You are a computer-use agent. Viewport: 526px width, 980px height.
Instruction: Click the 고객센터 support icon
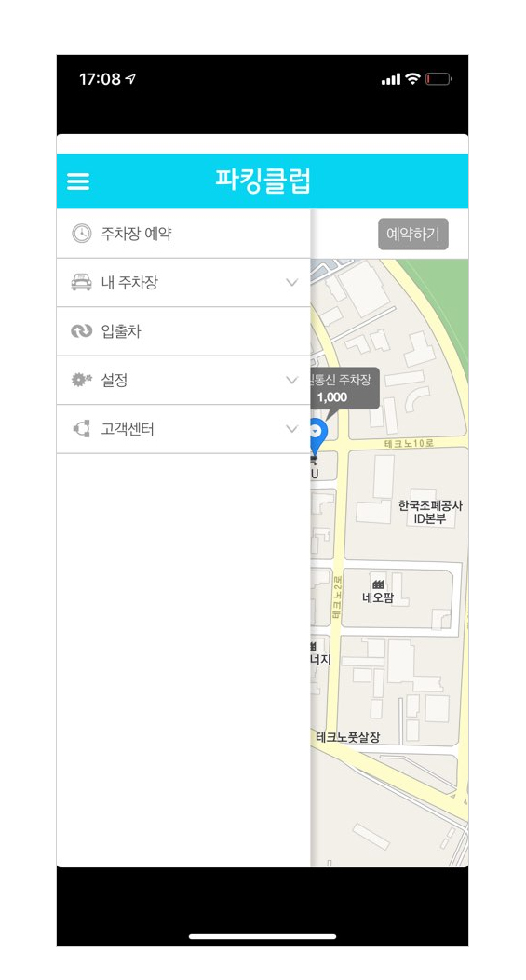tap(81, 429)
